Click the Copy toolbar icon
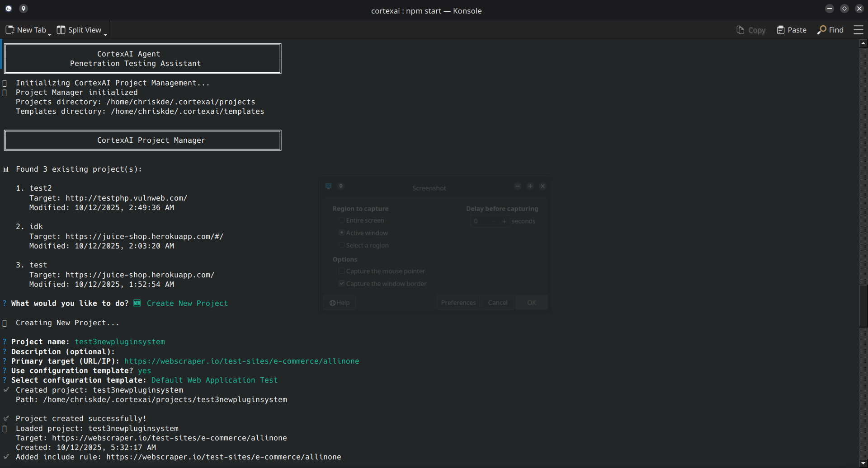 (x=740, y=30)
